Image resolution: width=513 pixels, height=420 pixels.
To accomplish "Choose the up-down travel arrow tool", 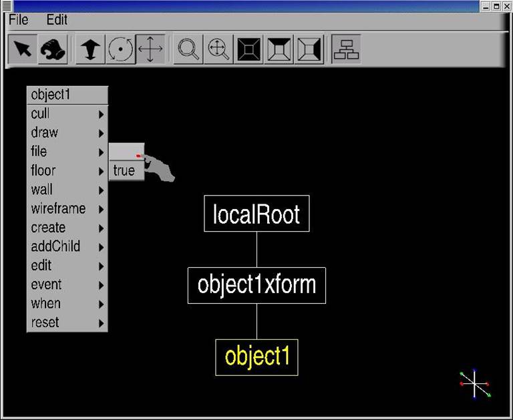I will pyautogui.click(x=90, y=49).
